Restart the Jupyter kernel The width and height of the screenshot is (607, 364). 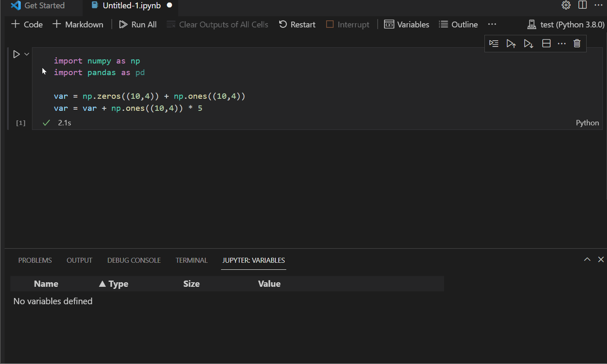297,24
